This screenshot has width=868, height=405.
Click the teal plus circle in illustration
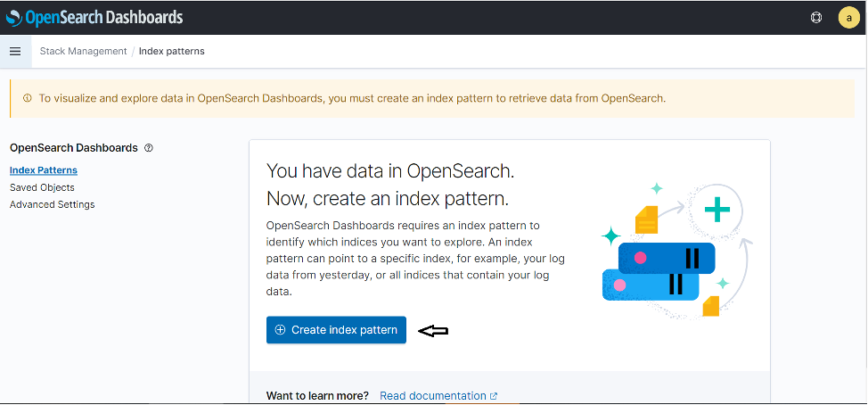coord(717,210)
